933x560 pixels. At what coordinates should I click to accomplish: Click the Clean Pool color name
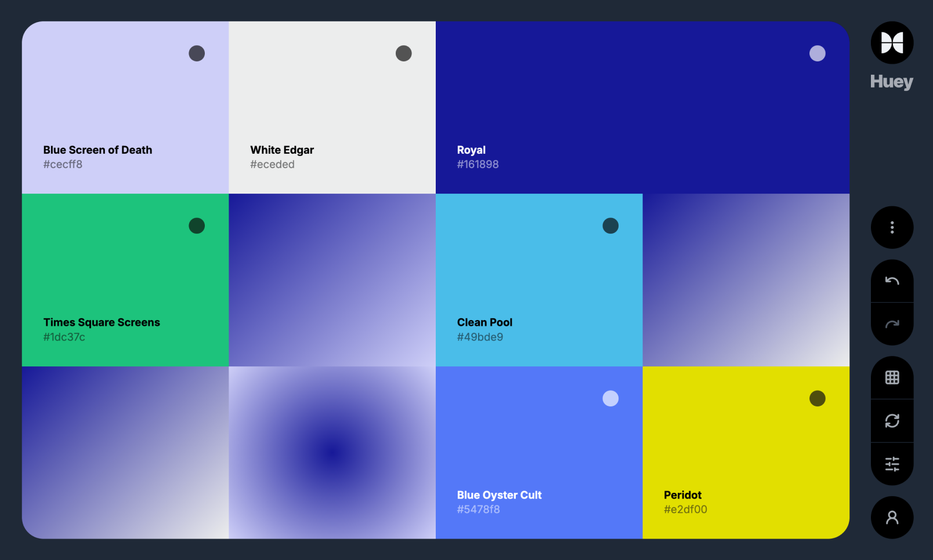[x=484, y=322]
